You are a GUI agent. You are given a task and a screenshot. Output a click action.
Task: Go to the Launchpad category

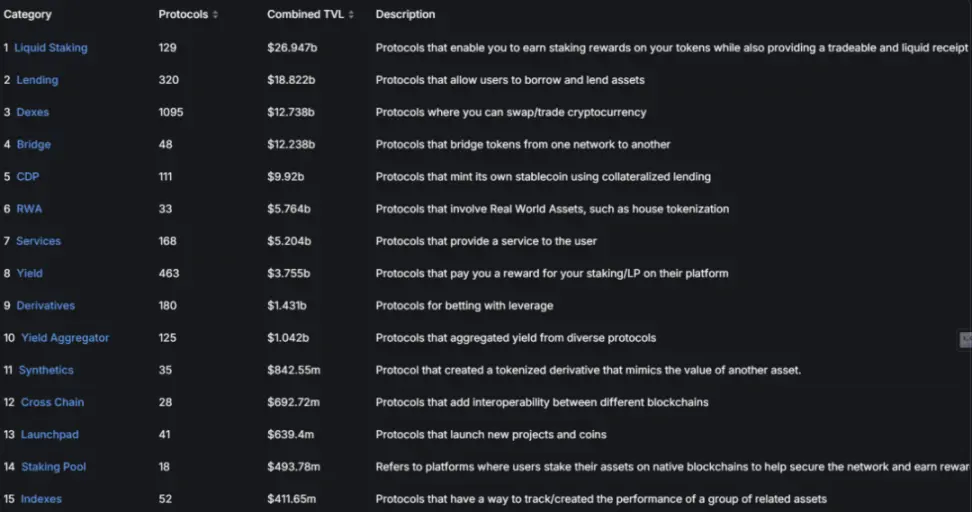(x=50, y=434)
